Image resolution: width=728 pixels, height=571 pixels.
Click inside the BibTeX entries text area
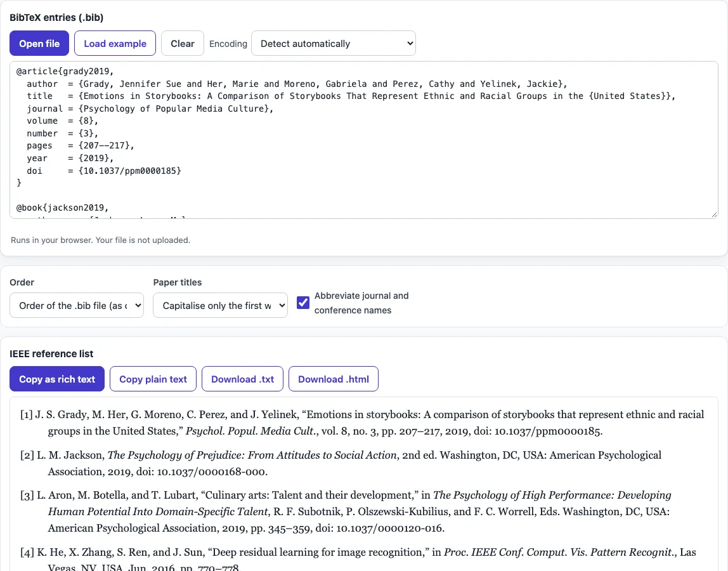pyautogui.click(x=364, y=140)
